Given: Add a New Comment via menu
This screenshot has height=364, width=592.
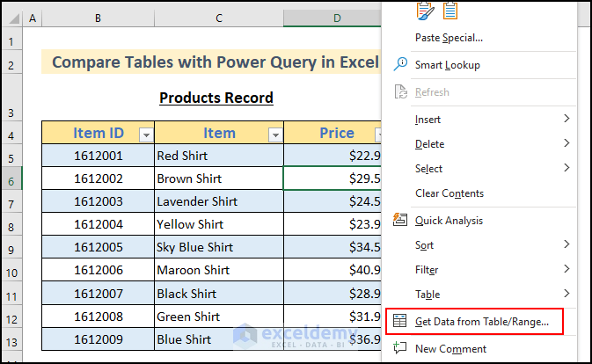Looking at the screenshot, I should coord(450,349).
